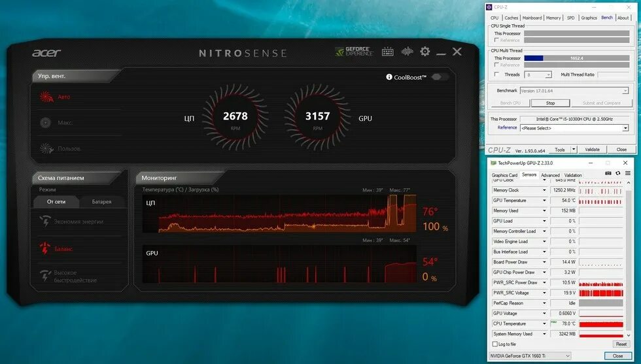Select the Max fan mode icon
641x364 pixels.
click(x=45, y=123)
